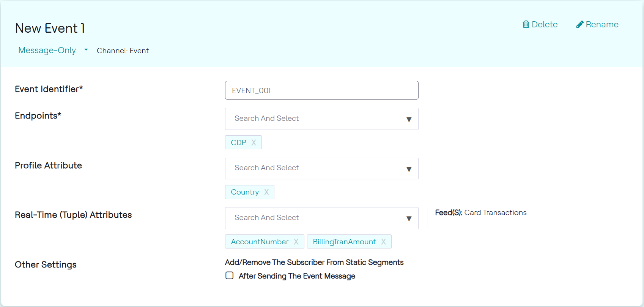644x307 pixels.
Task: Click the AccountNumber chip label
Action: point(260,242)
